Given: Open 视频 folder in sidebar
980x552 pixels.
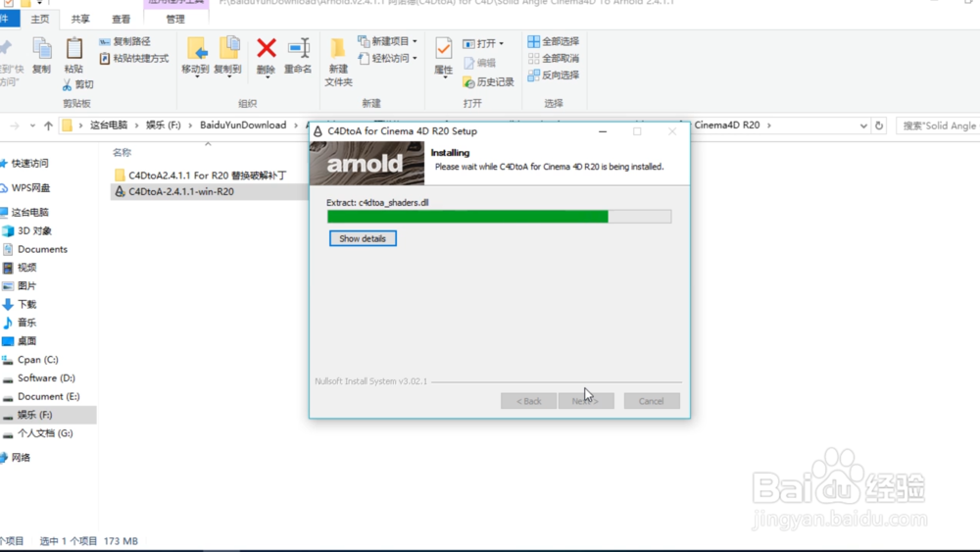Looking at the screenshot, I should click(x=26, y=268).
